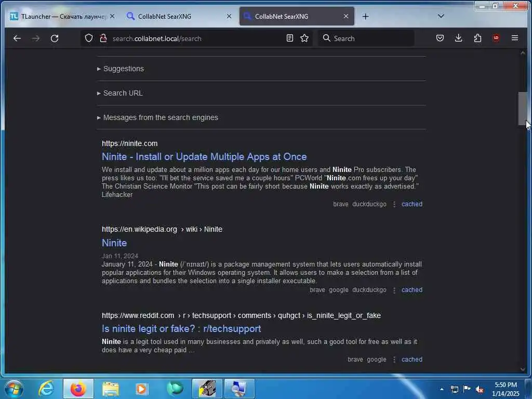The width and height of the screenshot is (532, 399).
Task: Toggle reader view icon
Action: 289,38
